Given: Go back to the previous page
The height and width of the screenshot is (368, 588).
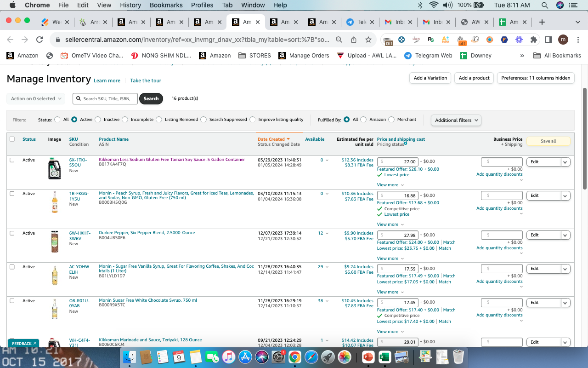Looking at the screenshot, I should [x=10, y=40].
